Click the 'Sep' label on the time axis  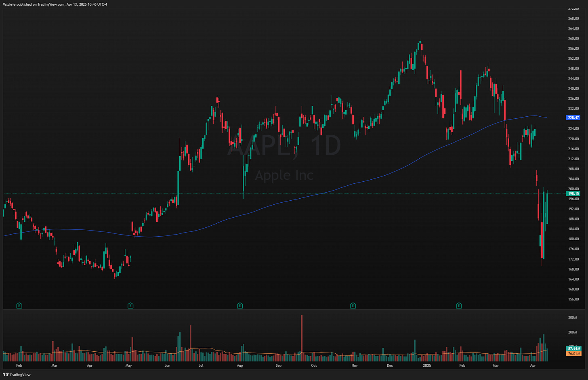pyautogui.click(x=278, y=365)
